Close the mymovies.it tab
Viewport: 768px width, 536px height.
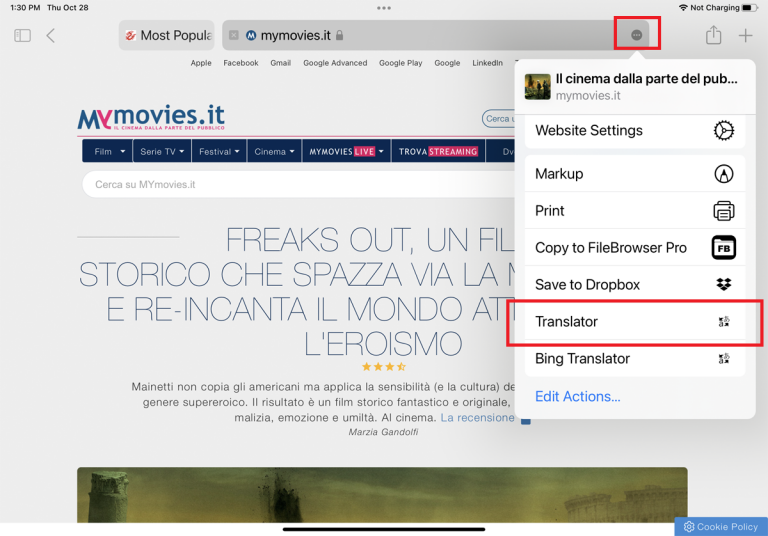point(234,35)
